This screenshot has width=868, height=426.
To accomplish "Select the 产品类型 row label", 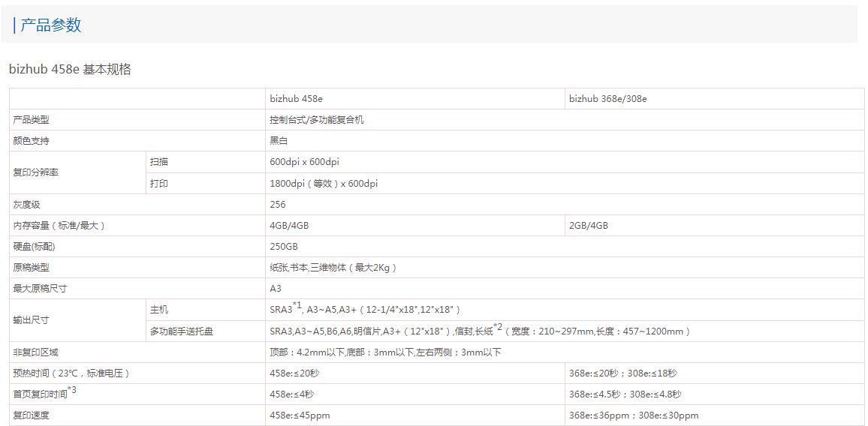I will click(31, 119).
